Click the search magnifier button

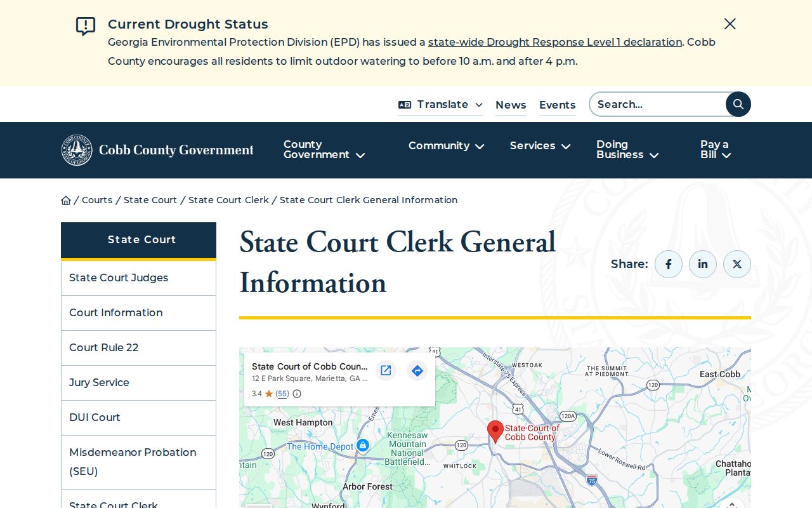click(x=738, y=104)
